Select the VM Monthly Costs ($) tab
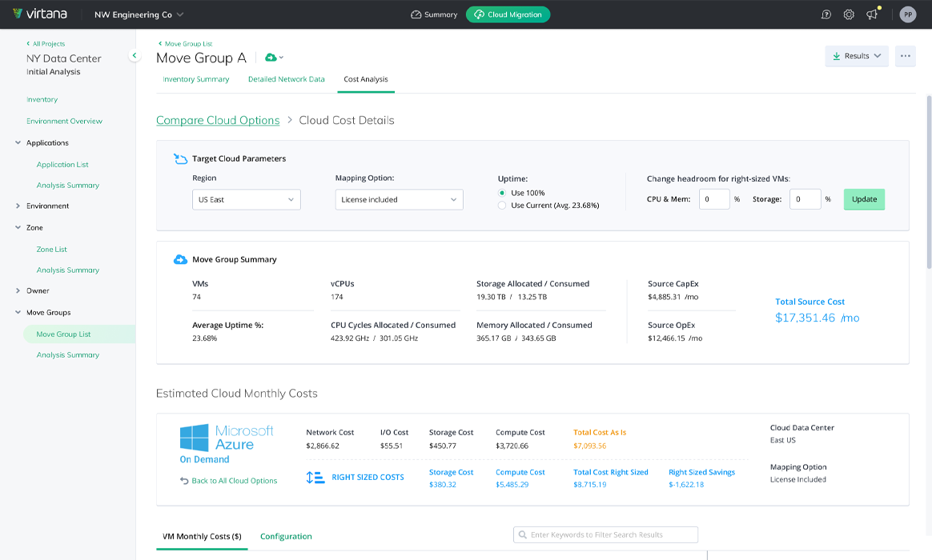Image resolution: width=932 pixels, height=560 pixels. point(202,536)
